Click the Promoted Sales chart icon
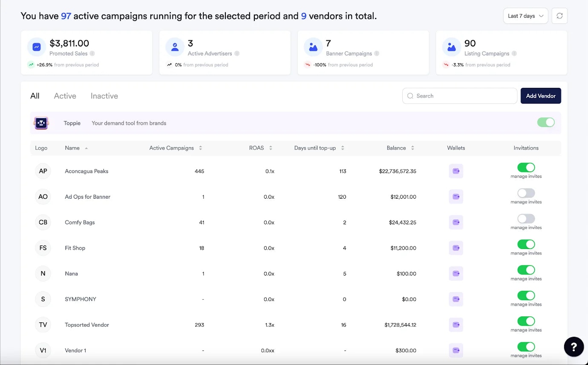The image size is (588, 365). tap(36, 46)
